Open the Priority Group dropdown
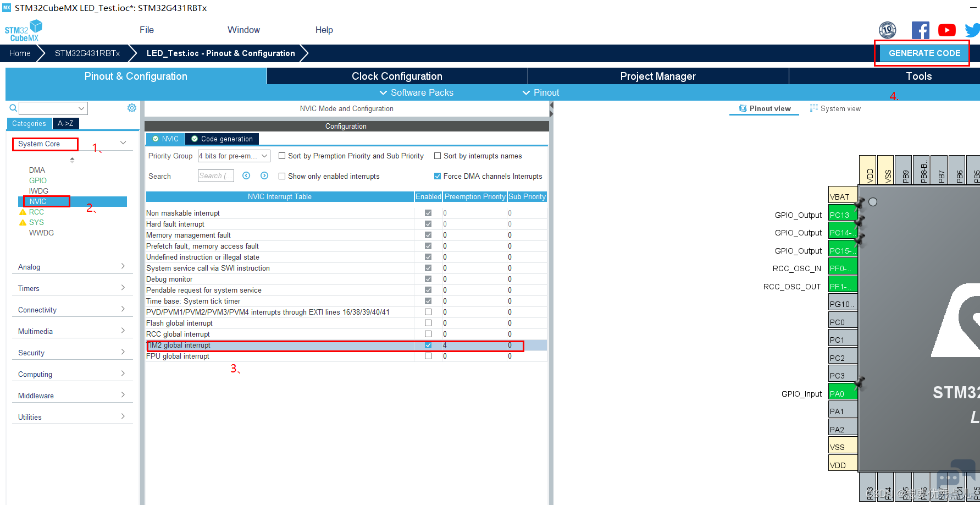This screenshot has height=505, width=980. pos(234,156)
